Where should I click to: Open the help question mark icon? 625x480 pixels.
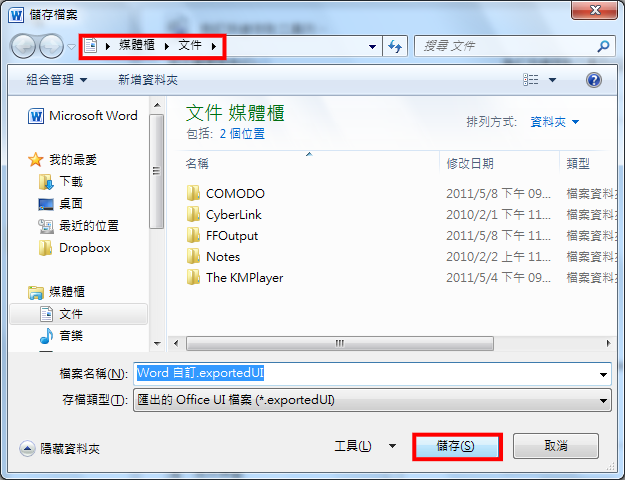[594, 80]
